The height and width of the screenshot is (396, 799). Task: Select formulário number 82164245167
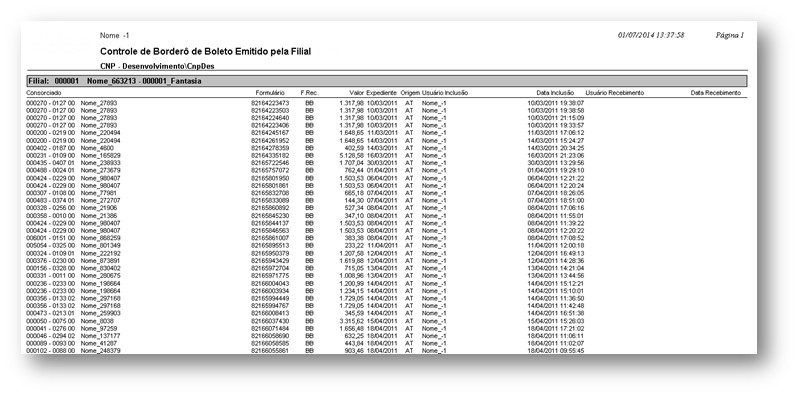(270, 133)
